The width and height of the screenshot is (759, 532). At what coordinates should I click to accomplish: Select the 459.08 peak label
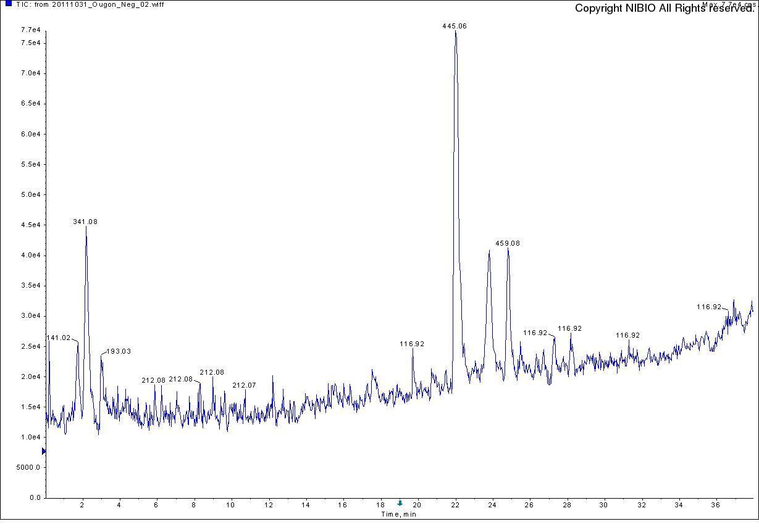click(508, 243)
